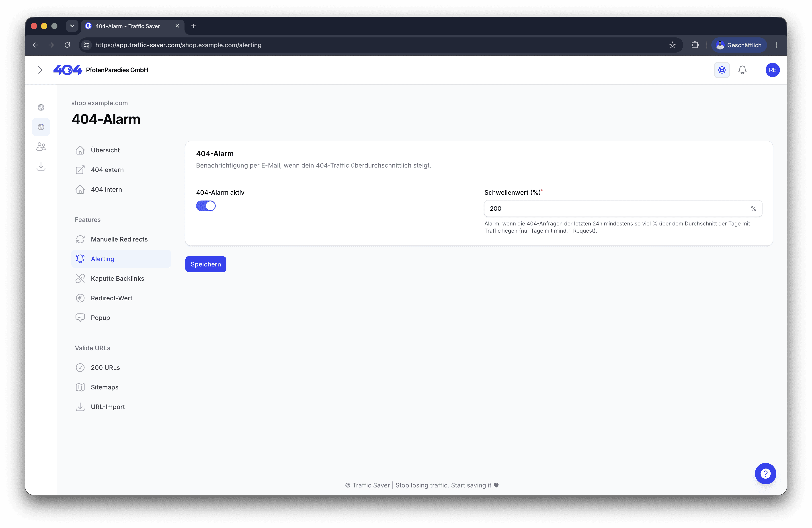Viewport: 812px width, 528px height.
Task: Click the shop.example.com breadcrumb text
Action: pyautogui.click(x=99, y=103)
